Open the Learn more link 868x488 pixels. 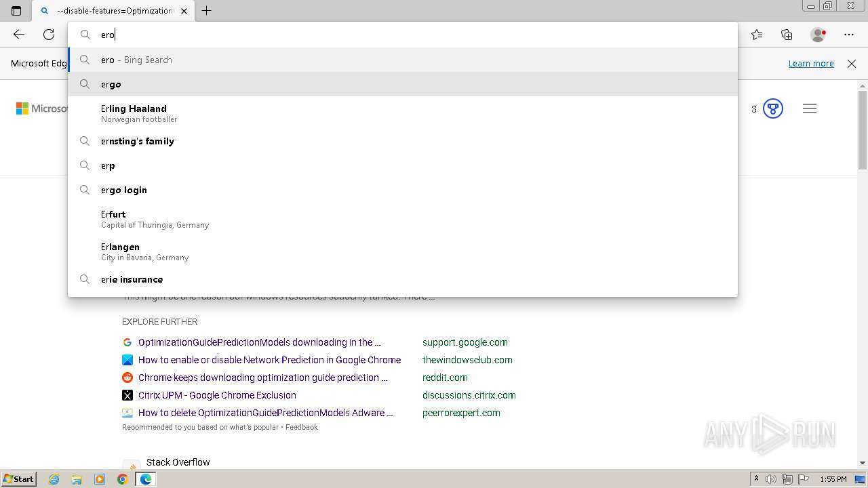(x=811, y=64)
